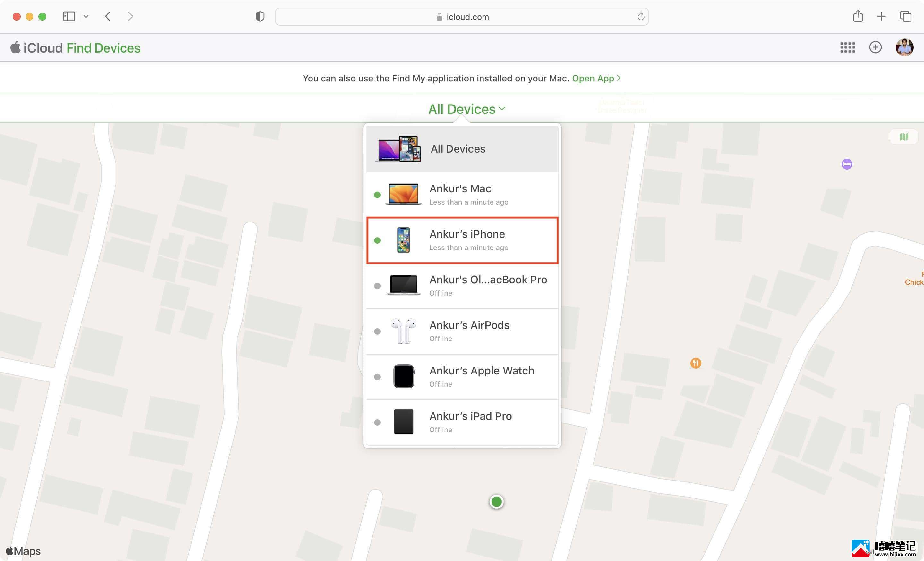
Task: Select Ankur's Apple Watch device
Action: tap(462, 377)
